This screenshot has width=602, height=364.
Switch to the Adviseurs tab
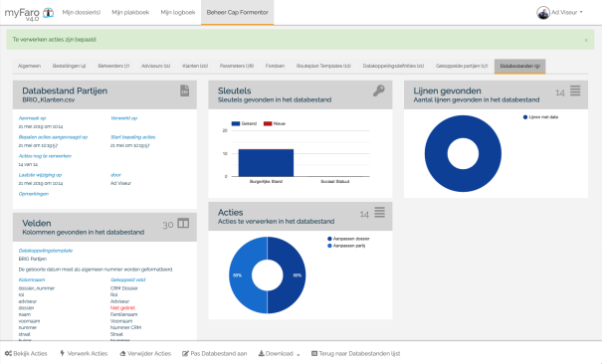click(x=155, y=66)
